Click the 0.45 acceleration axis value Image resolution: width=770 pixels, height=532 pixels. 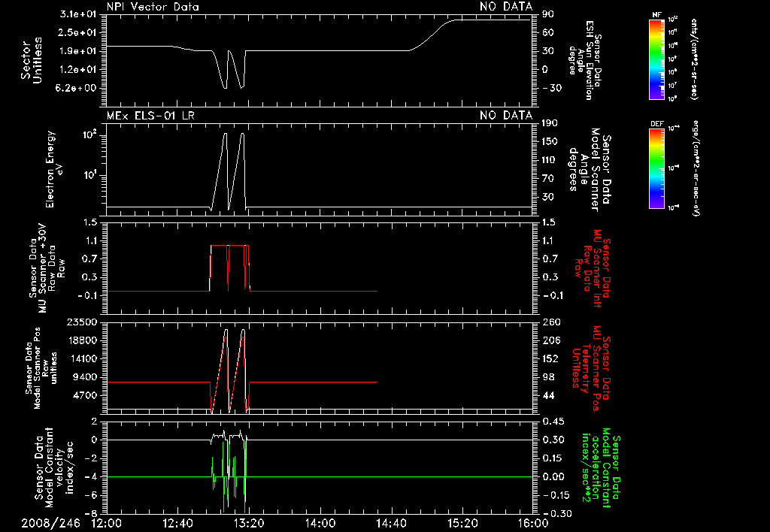tap(553, 422)
